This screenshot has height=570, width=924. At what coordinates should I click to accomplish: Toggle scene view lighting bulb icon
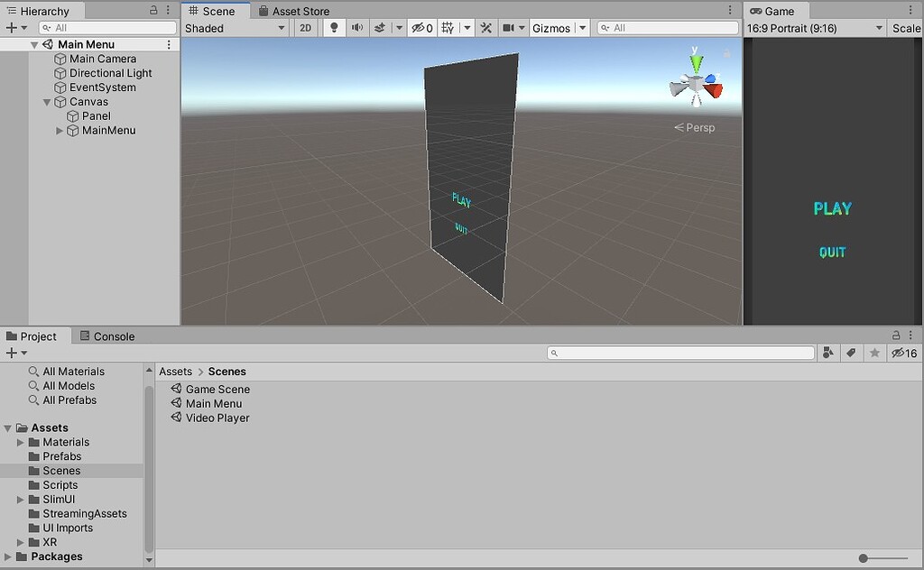click(x=334, y=28)
